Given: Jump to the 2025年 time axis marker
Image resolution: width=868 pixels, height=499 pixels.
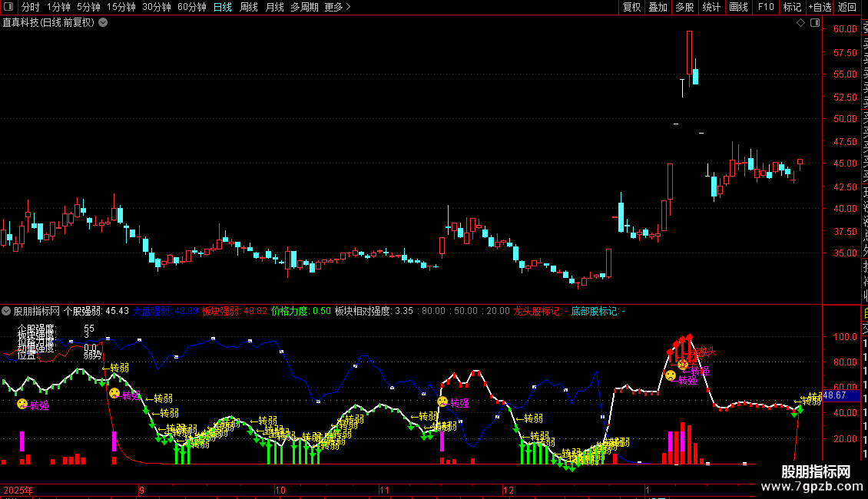Looking at the screenshot, I should 18,490.
